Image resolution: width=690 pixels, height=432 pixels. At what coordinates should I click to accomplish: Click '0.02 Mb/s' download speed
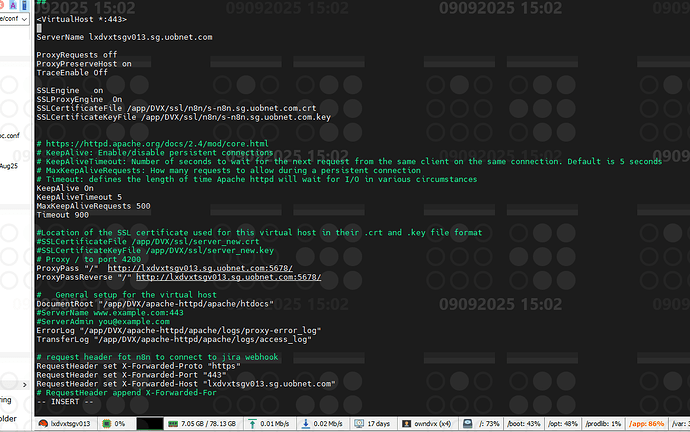click(328, 424)
